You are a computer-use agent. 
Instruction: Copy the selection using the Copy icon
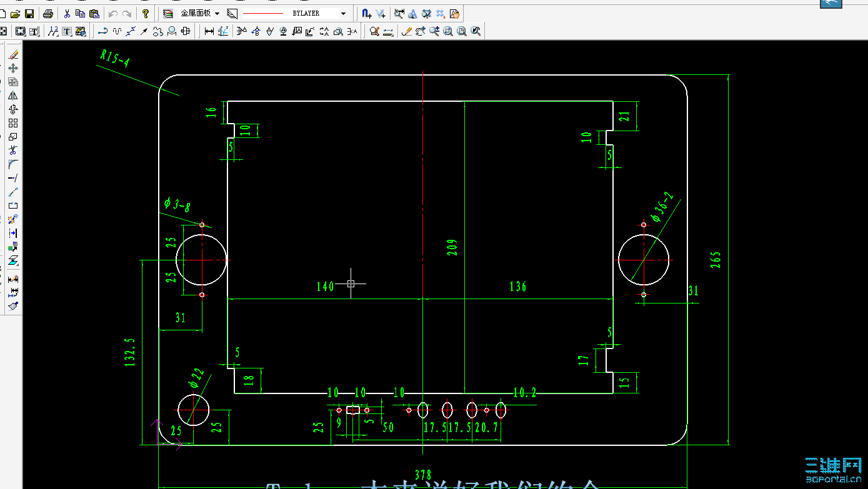point(80,13)
